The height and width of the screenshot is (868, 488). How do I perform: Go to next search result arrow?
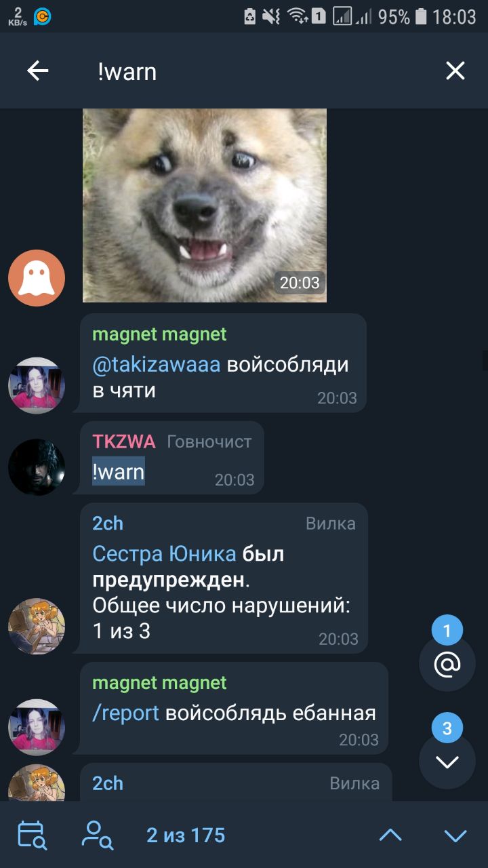455,835
